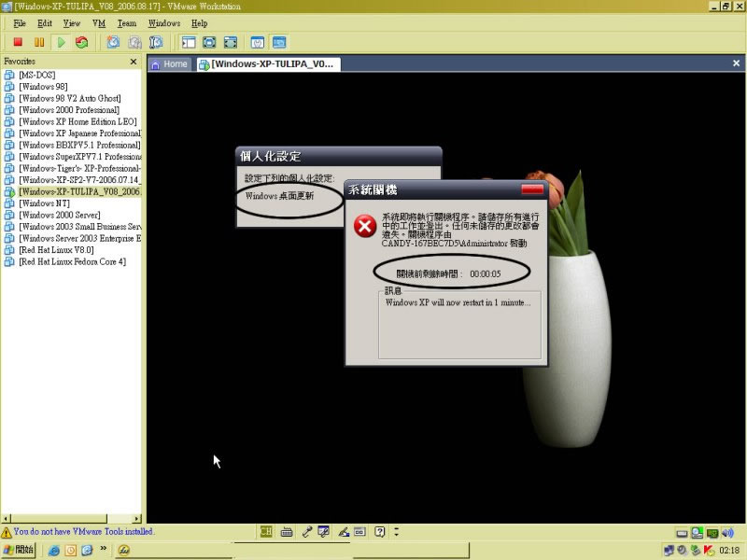Open the Team menu
The width and height of the screenshot is (747, 560).
[x=127, y=23]
